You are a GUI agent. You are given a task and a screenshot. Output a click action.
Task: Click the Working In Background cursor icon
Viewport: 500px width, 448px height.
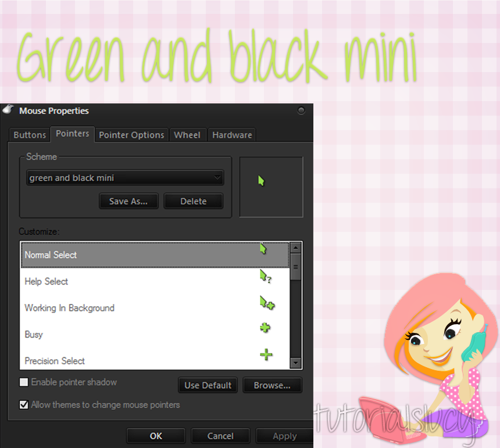pyautogui.click(x=267, y=303)
